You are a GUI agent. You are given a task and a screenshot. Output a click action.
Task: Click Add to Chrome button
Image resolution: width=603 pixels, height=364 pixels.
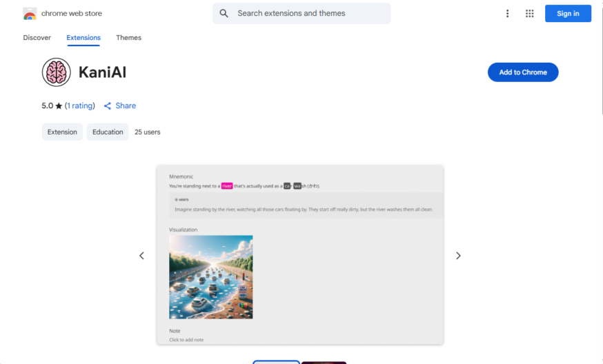tap(523, 72)
